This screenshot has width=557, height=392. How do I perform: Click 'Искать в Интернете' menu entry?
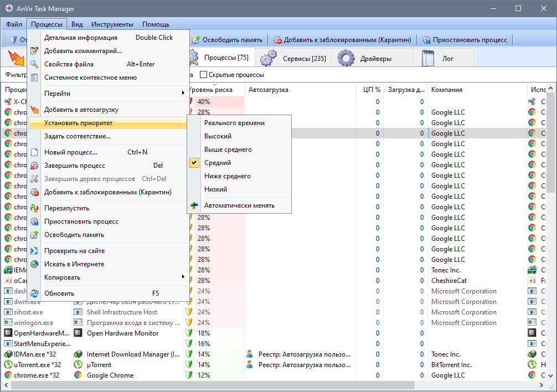(x=74, y=264)
